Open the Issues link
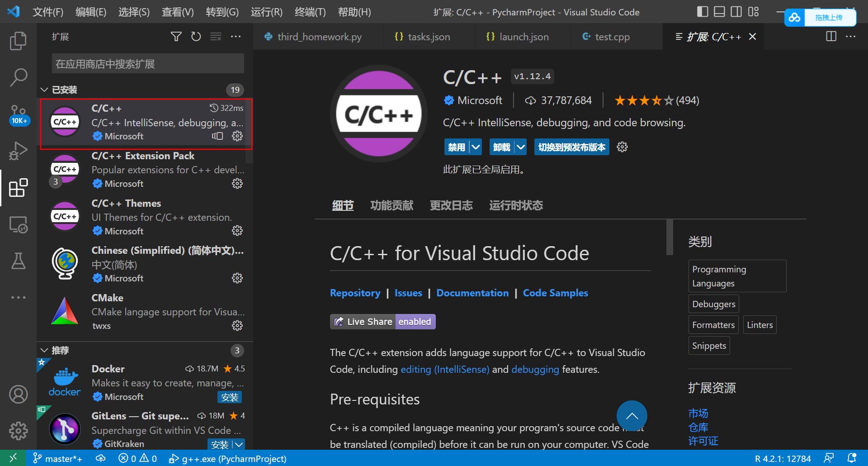 point(408,293)
